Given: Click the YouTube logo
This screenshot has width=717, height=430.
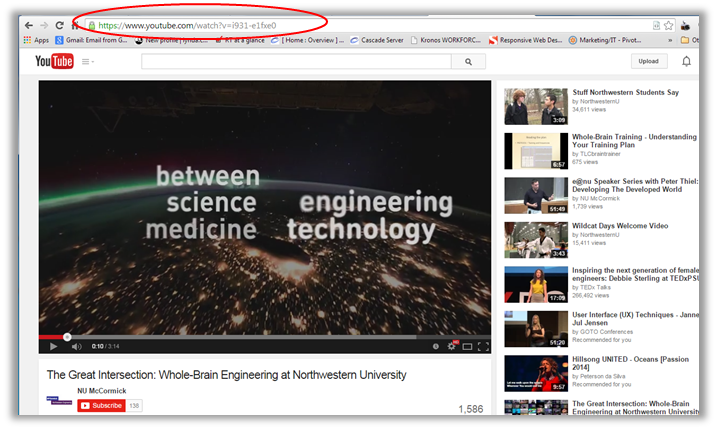Looking at the screenshot, I should [54, 61].
